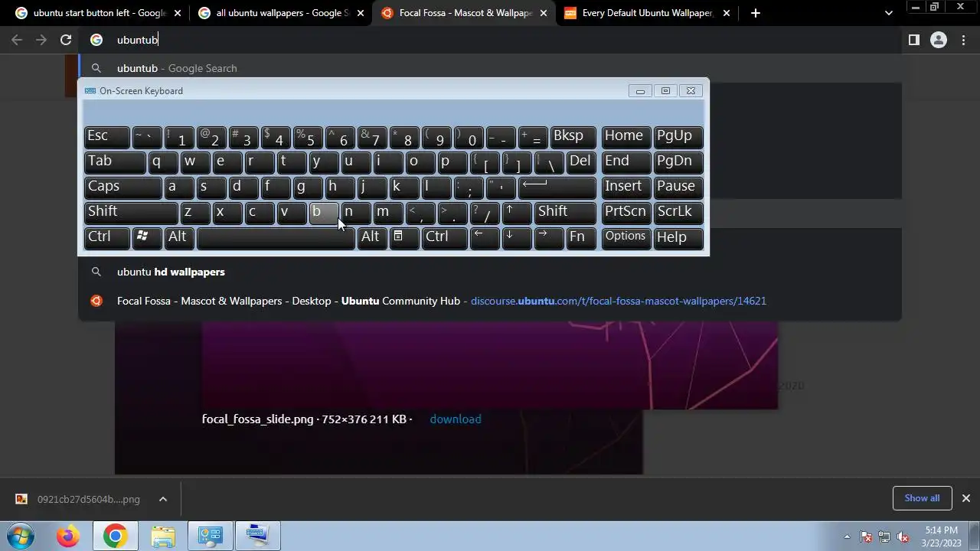Click the context menu key on keyboard
980x551 pixels.
[403, 237]
